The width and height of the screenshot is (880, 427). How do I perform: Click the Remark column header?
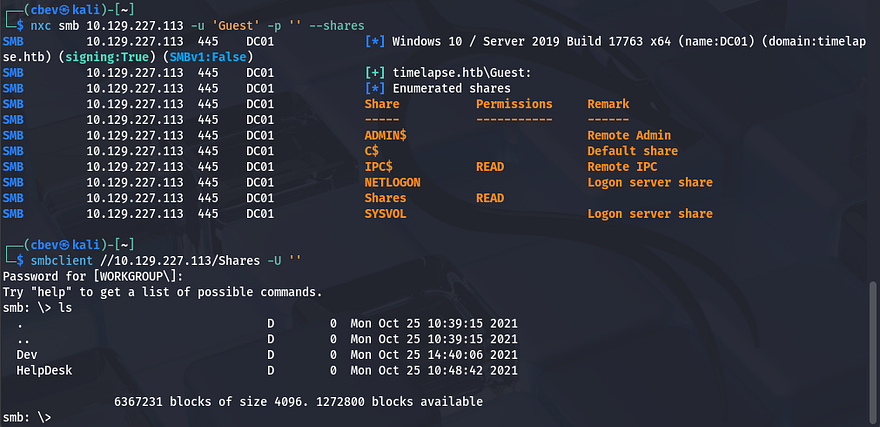point(608,104)
